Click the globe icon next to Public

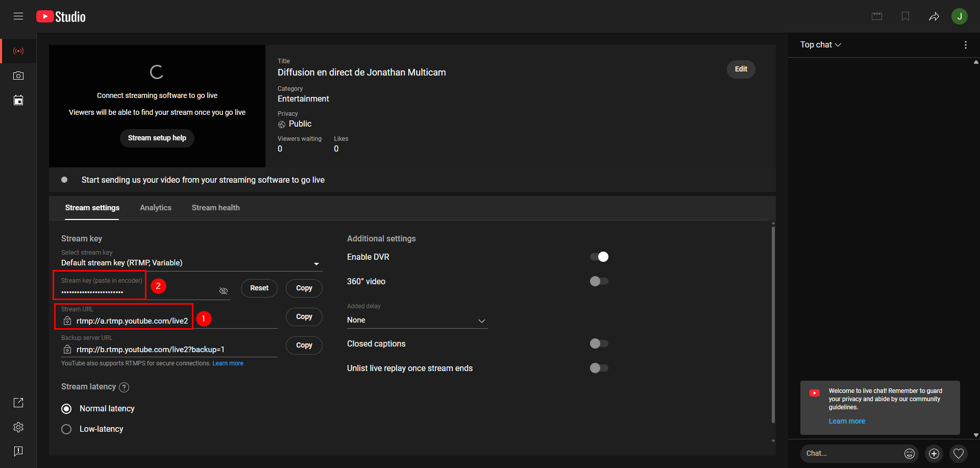(x=282, y=125)
